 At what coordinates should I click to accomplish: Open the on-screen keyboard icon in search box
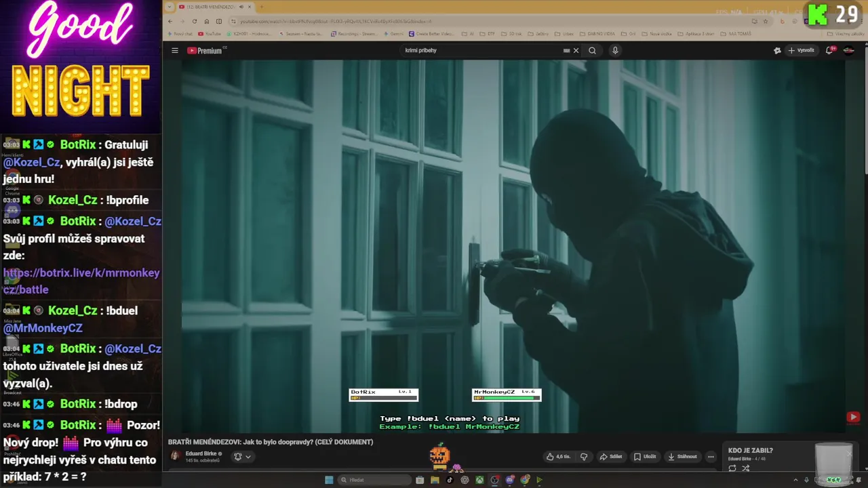[x=566, y=50]
